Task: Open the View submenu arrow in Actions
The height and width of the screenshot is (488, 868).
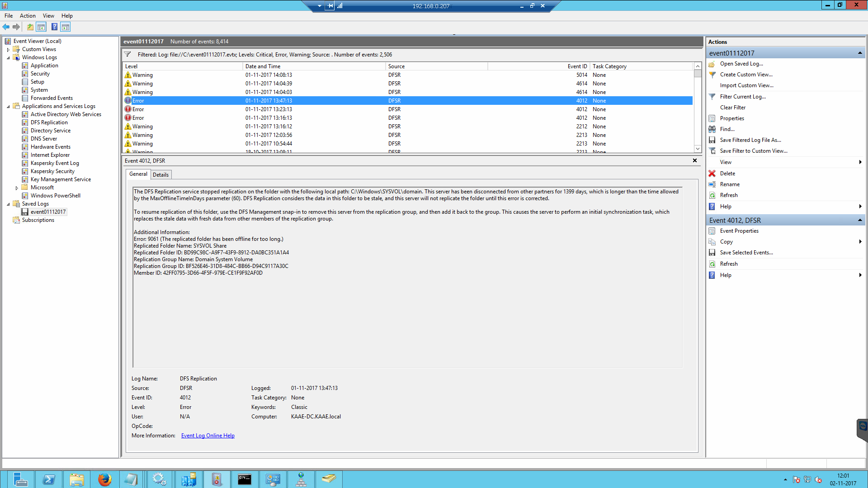Action: point(860,162)
